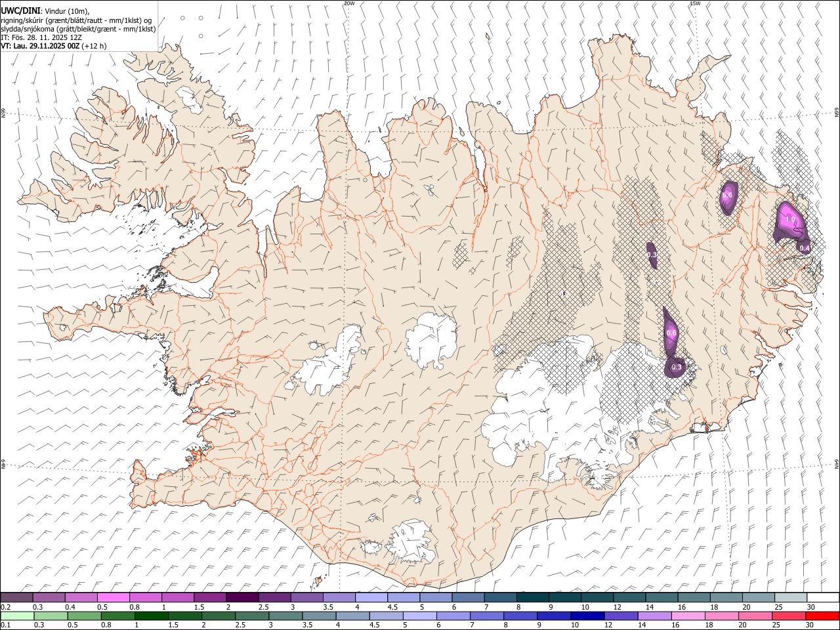Click the '1.0' snowfall value label near the east coast

click(790, 219)
